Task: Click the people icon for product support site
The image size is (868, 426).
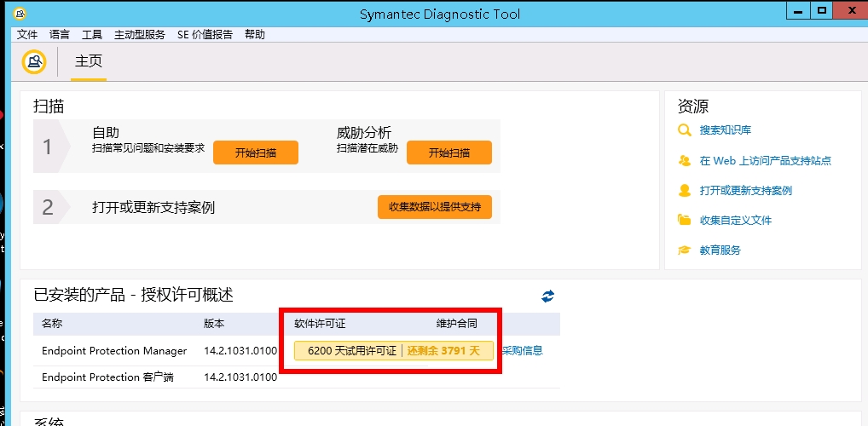Action: click(x=685, y=160)
